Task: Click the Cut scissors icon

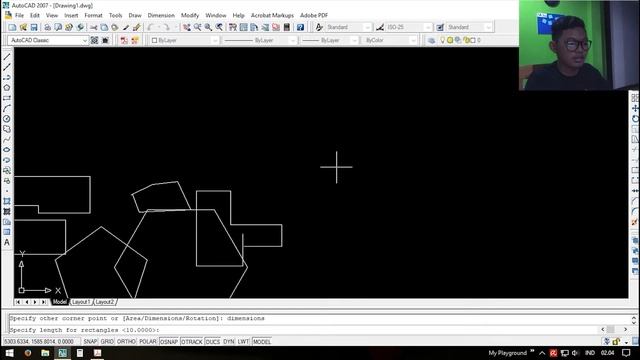Action: pyautogui.click(x=93, y=27)
